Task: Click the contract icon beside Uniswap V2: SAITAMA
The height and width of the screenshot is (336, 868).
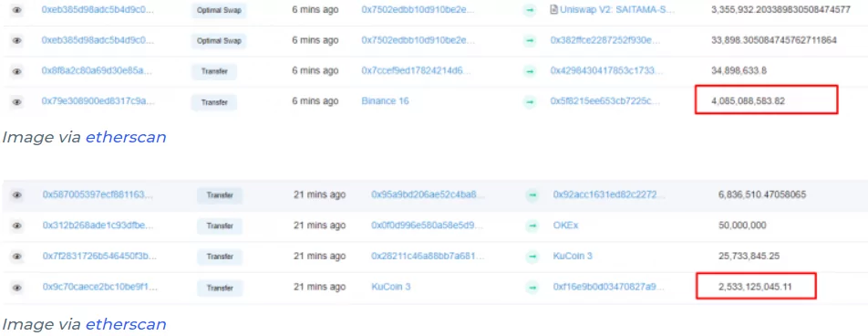Action: pos(553,10)
